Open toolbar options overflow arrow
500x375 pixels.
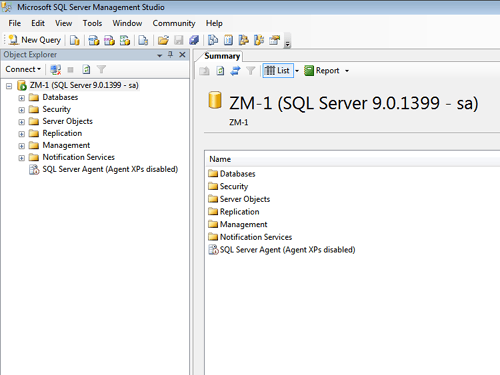coord(287,41)
